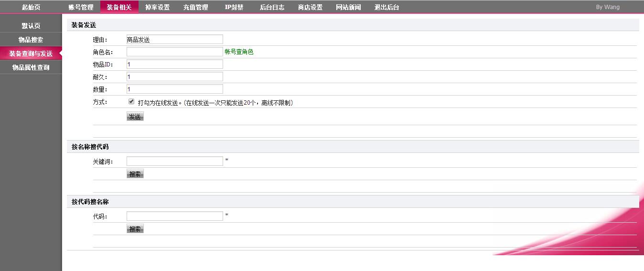
Task: Click the 帐号查角色 link
Action: coord(239,52)
